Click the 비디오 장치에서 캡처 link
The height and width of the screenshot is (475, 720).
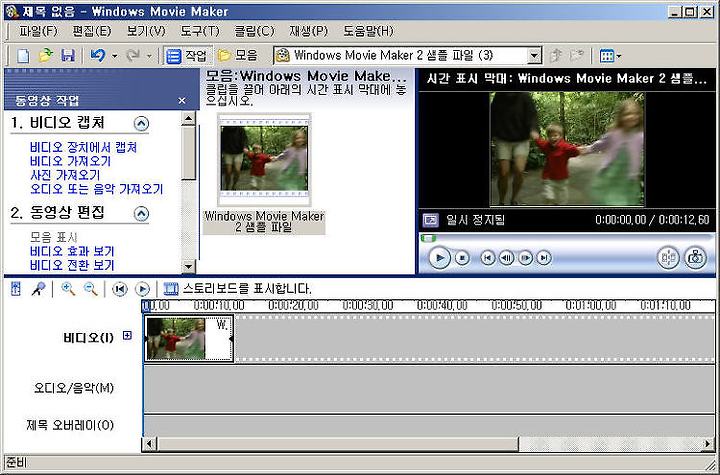[84, 147]
